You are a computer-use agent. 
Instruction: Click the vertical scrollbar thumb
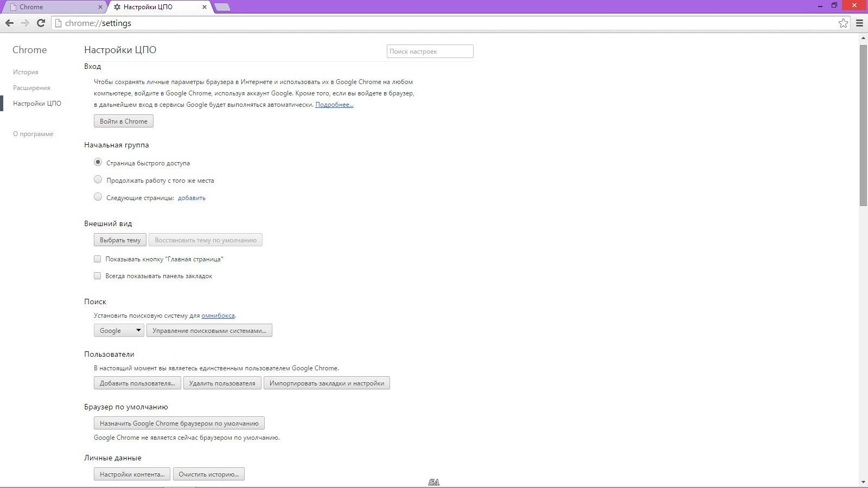point(863,125)
